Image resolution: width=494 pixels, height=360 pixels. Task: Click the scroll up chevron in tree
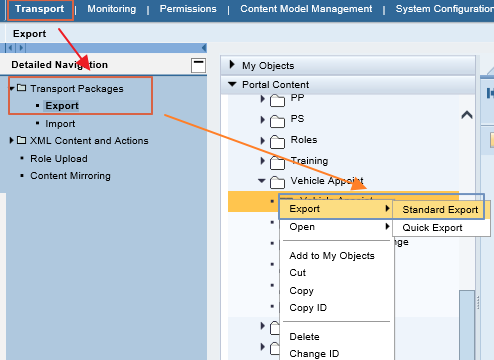coord(467,115)
